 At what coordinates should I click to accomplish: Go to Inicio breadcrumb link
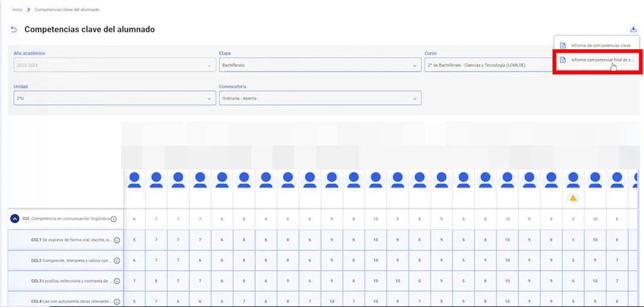[17, 10]
